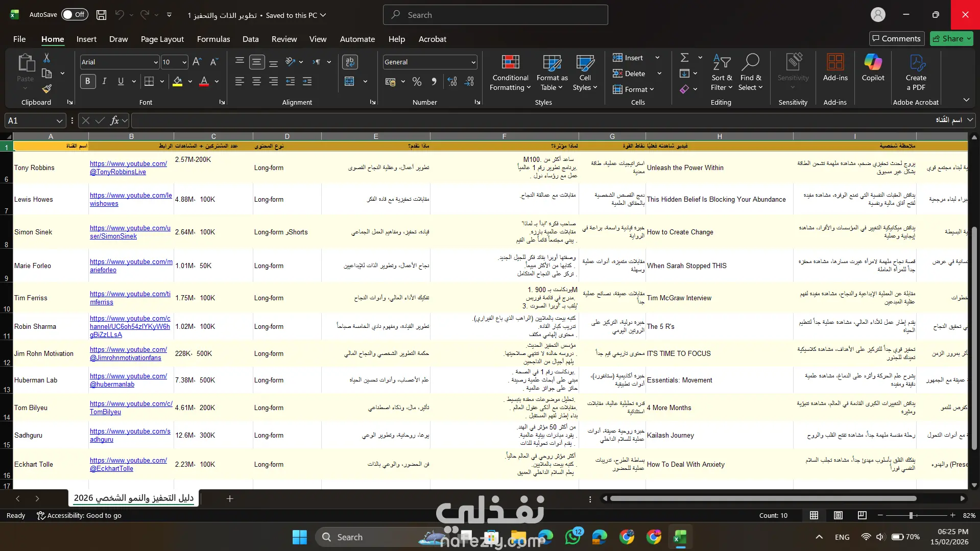Open the Borders icon
Image resolution: width=980 pixels, height=551 pixels.
(149, 81)
